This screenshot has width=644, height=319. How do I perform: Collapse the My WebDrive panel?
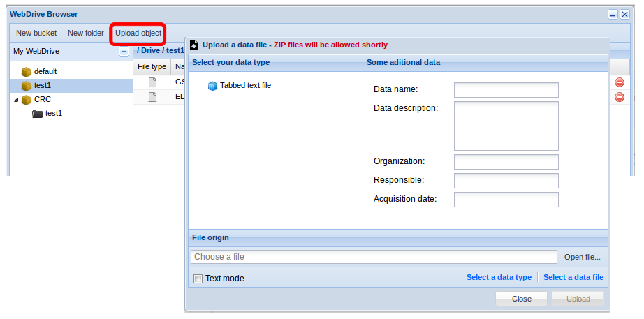pos(124,52)
